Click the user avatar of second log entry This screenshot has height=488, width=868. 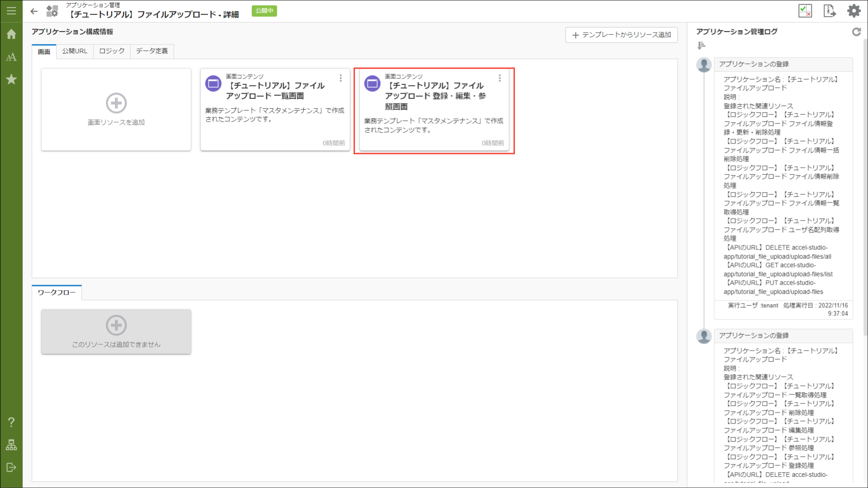pyautogui.click(x=704, y=336)
